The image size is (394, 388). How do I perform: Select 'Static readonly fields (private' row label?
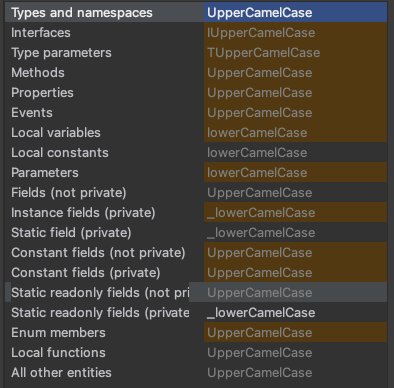coord(100,313)
